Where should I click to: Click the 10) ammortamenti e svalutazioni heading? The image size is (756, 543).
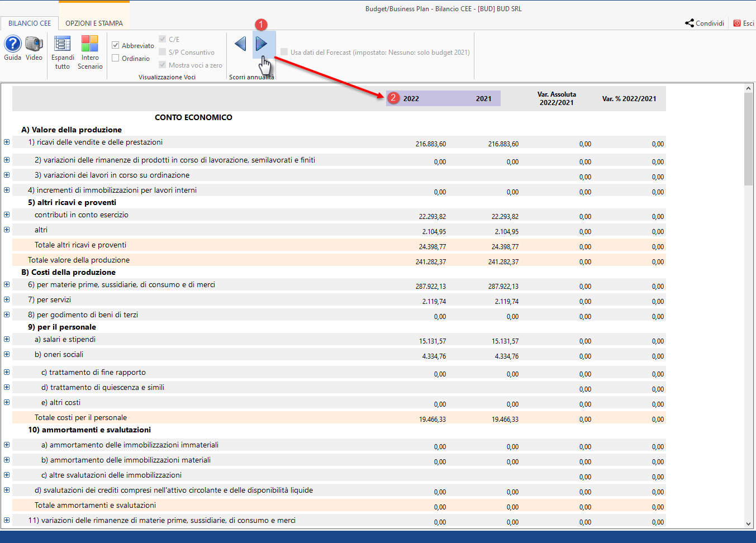pyautogui.click(x=89, y=430)
